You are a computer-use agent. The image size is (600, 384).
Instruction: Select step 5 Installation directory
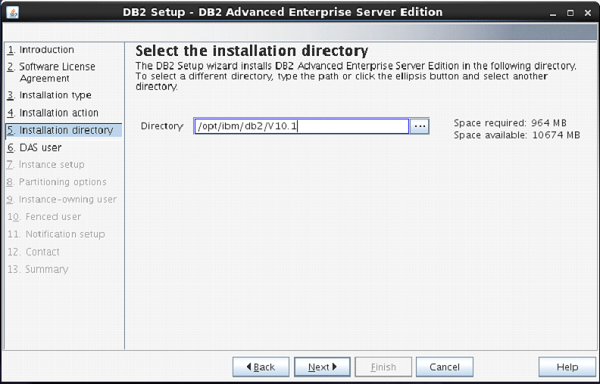[64, 130]
